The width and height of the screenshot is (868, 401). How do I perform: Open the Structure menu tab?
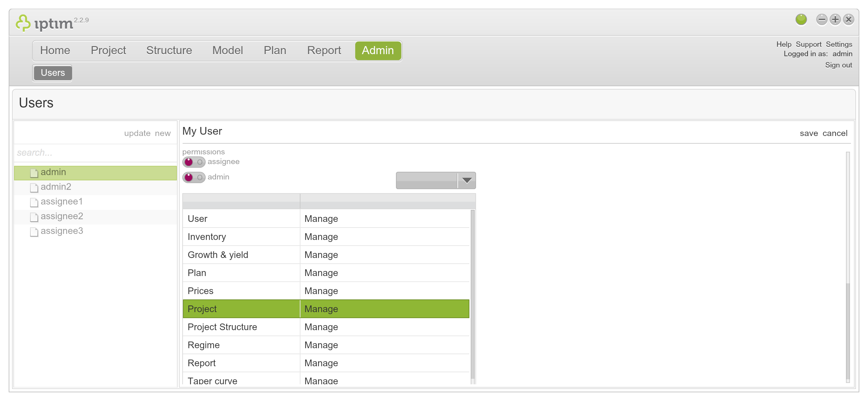coord(169,50)
